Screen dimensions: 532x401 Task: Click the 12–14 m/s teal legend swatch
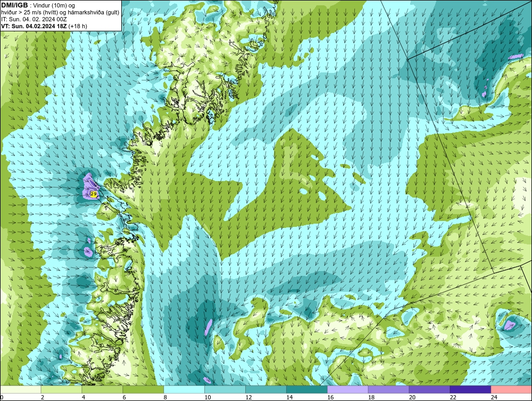266,389
